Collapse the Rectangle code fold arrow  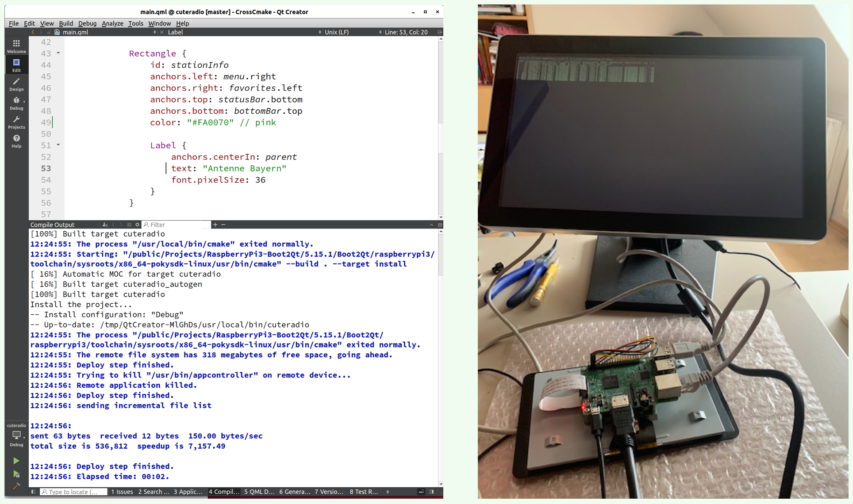click(58, 53)
